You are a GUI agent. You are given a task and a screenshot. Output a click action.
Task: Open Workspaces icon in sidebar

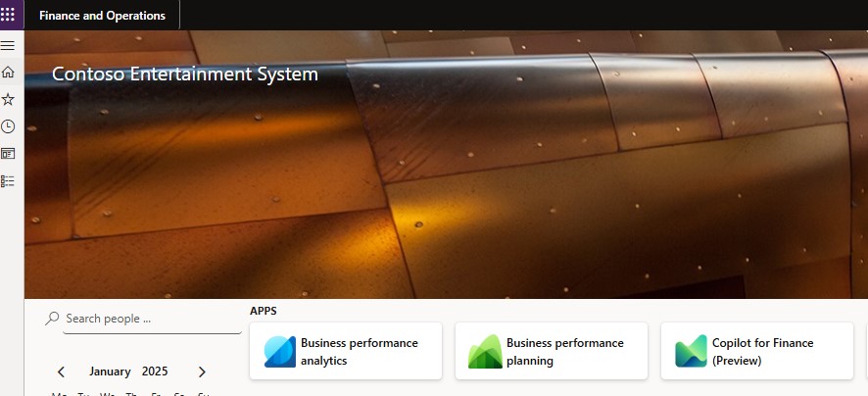pos(8,154)
